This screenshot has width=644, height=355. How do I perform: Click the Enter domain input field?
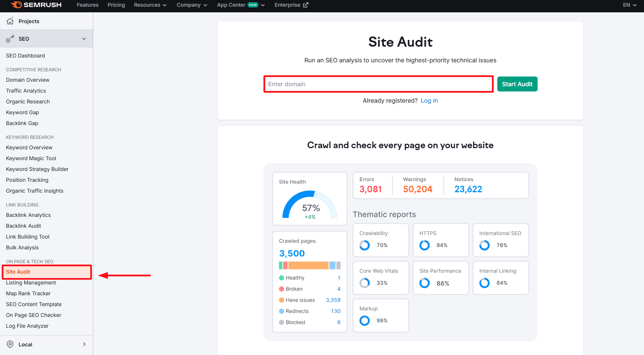coord(378,84)
